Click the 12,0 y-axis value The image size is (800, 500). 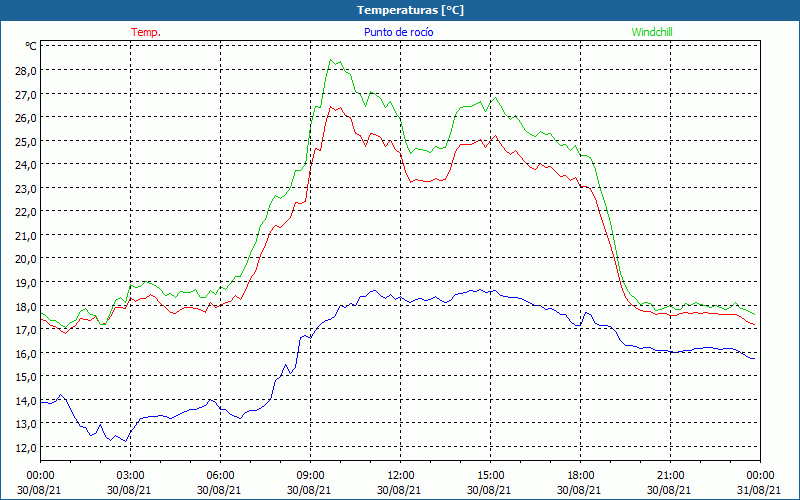[x=26, y=447]
